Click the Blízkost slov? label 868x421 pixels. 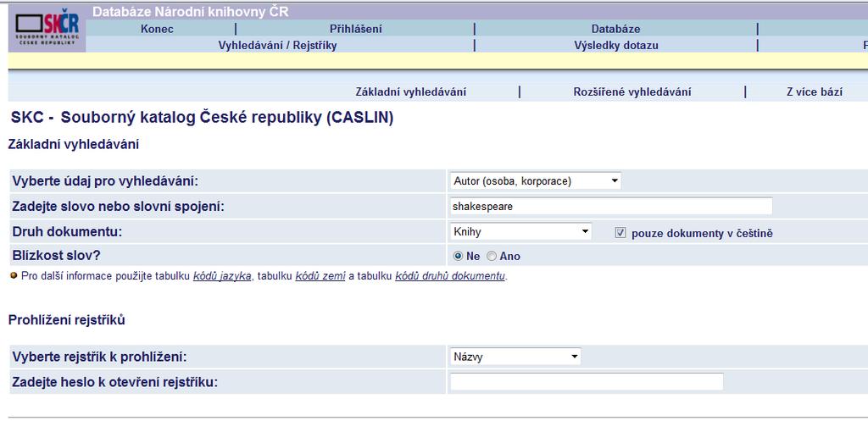click(x=57, y=256)
